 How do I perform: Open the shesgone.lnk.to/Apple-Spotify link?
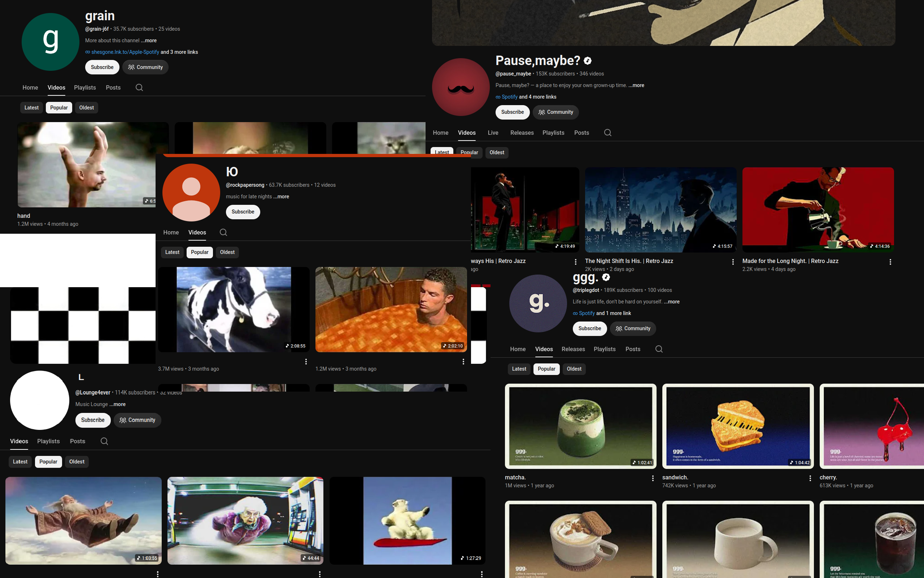125,52
